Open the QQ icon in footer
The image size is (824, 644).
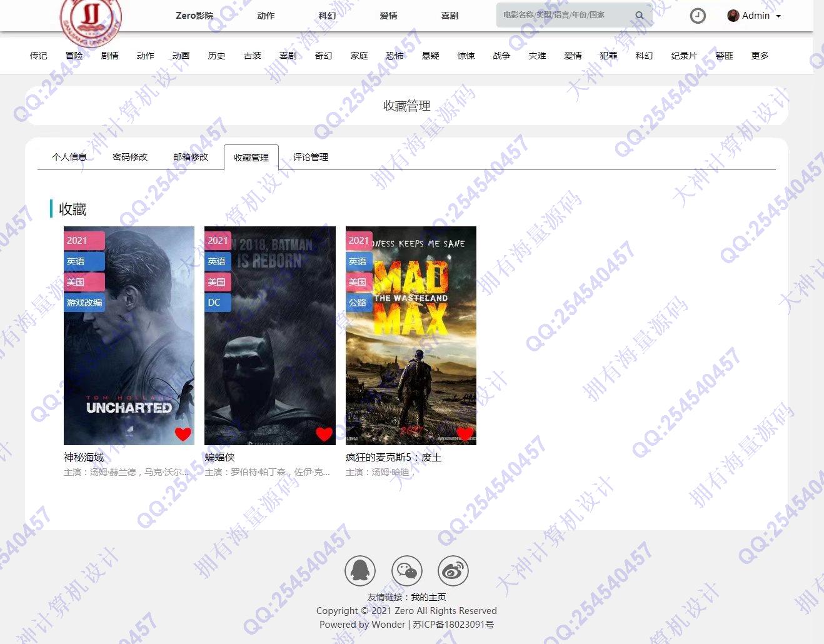click(x=360, y=571)
